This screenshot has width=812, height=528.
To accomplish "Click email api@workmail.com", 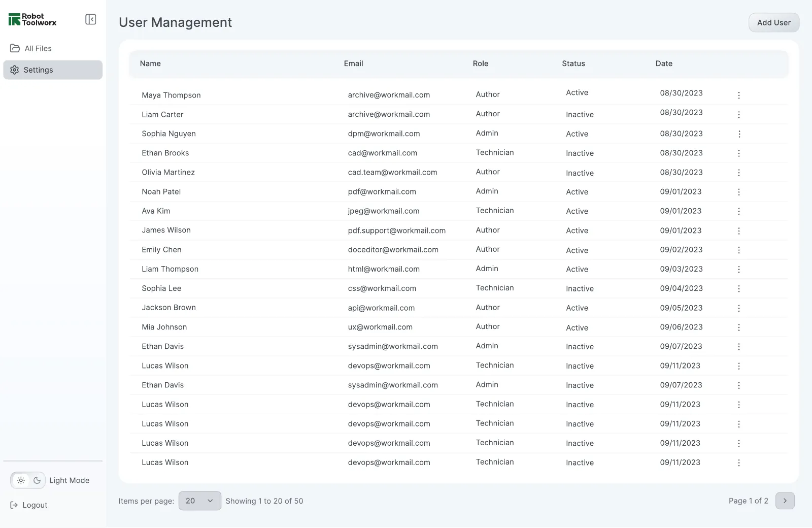I will [381, 308].
